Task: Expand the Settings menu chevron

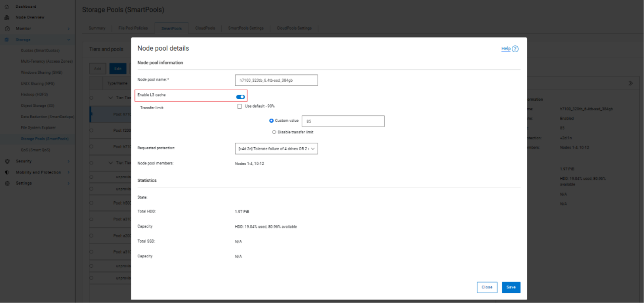Action: [69, 183]
